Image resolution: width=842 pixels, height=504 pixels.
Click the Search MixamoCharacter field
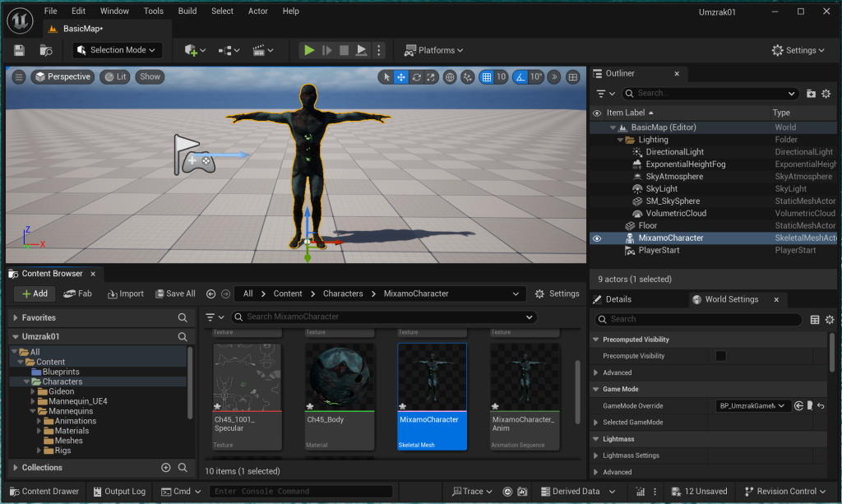click(x=385, y=317)
